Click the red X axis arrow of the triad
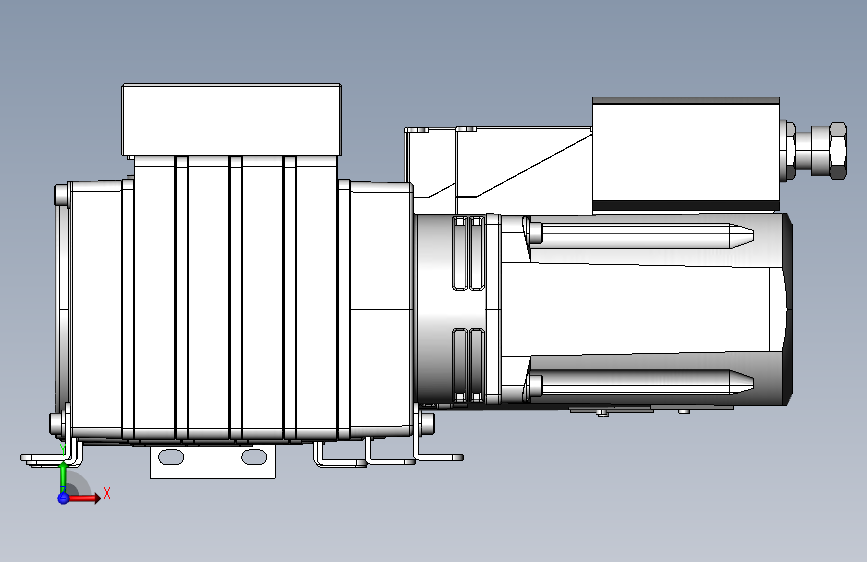867x562 pixels. 84,498
